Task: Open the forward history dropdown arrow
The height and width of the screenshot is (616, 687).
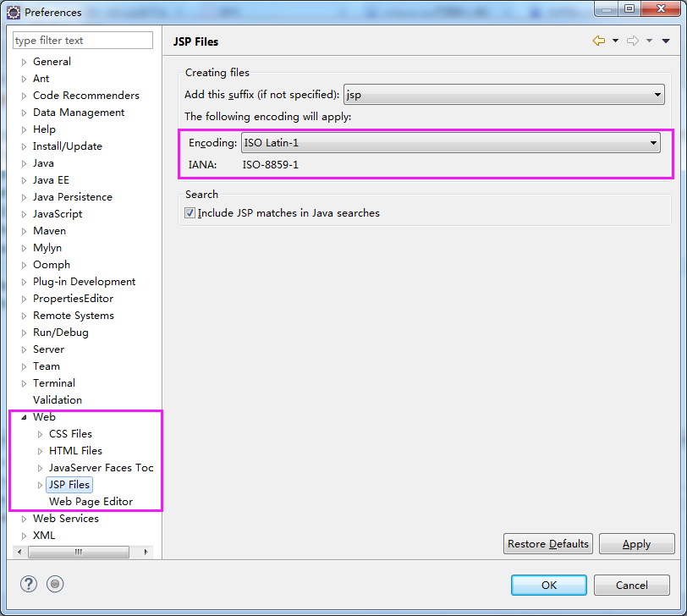Action: (649, 41)
